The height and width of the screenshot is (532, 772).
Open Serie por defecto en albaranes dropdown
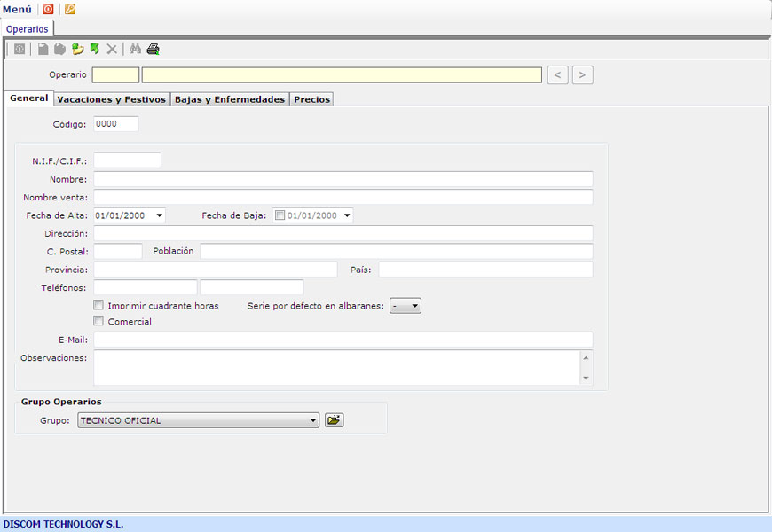pyautogui.click(x=414, y=306)
